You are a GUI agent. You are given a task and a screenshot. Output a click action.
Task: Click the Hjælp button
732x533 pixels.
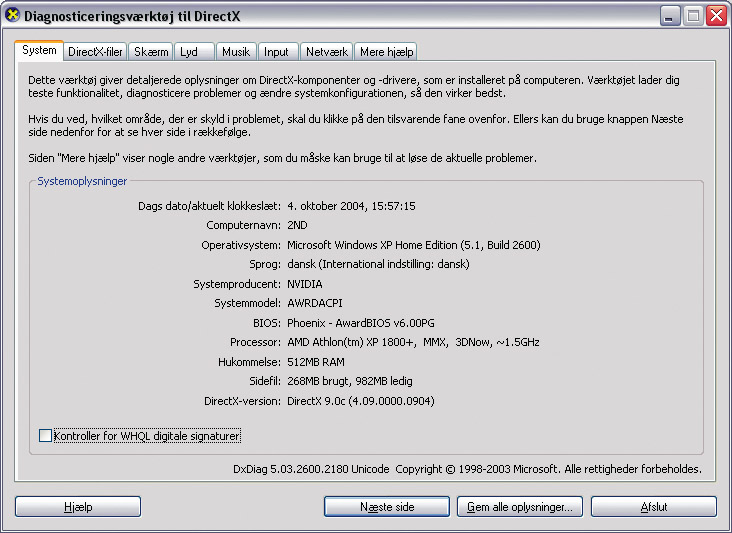(x=78, y=507)
